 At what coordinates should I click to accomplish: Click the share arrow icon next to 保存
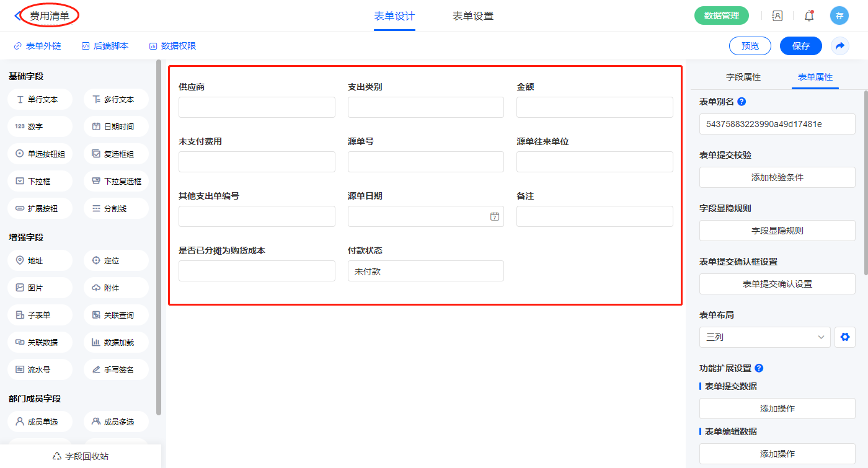tap(840, 46)
